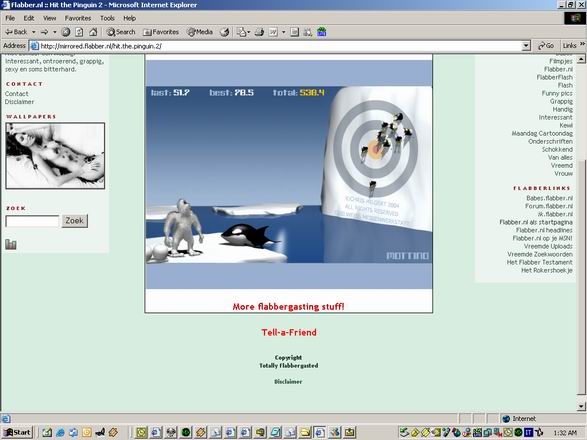Open the Help menu
The height and width of the screenshot is (440, 587).
130,18
